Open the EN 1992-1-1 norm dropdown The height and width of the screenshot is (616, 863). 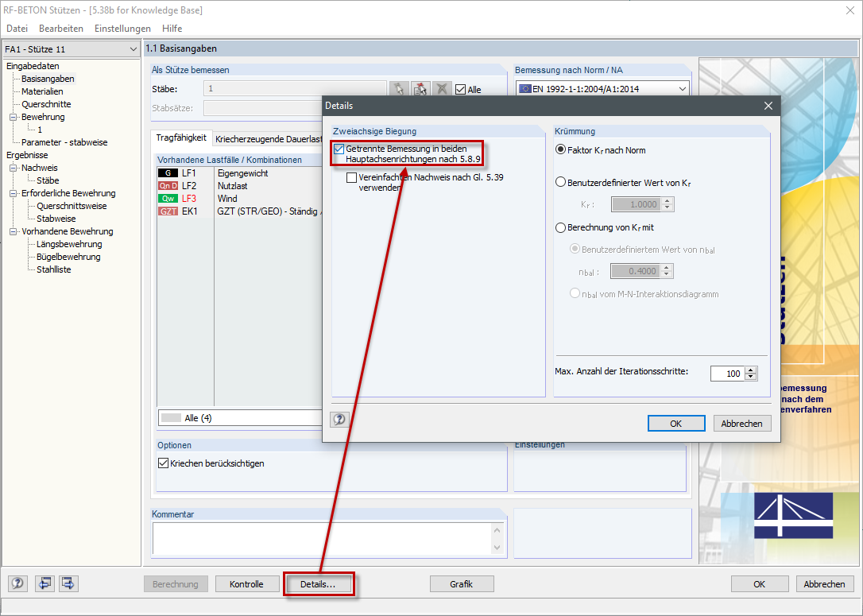(x=682, y=89)
